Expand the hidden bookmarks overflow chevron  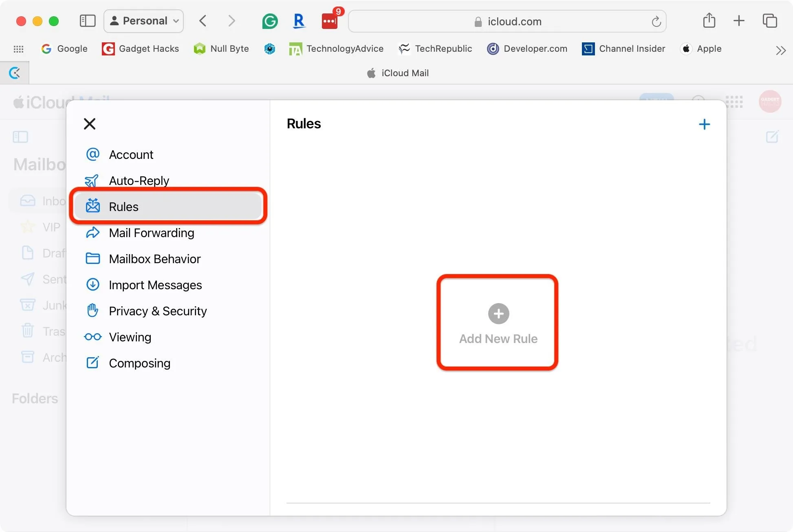click(780, 51)
